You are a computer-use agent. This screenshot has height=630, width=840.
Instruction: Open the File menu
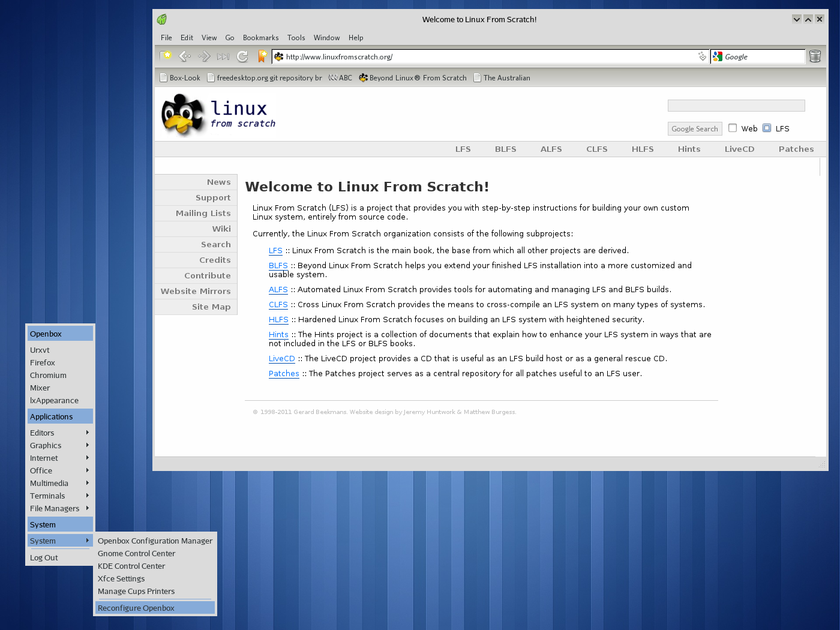pyautogui.click(x=166, y=38)
